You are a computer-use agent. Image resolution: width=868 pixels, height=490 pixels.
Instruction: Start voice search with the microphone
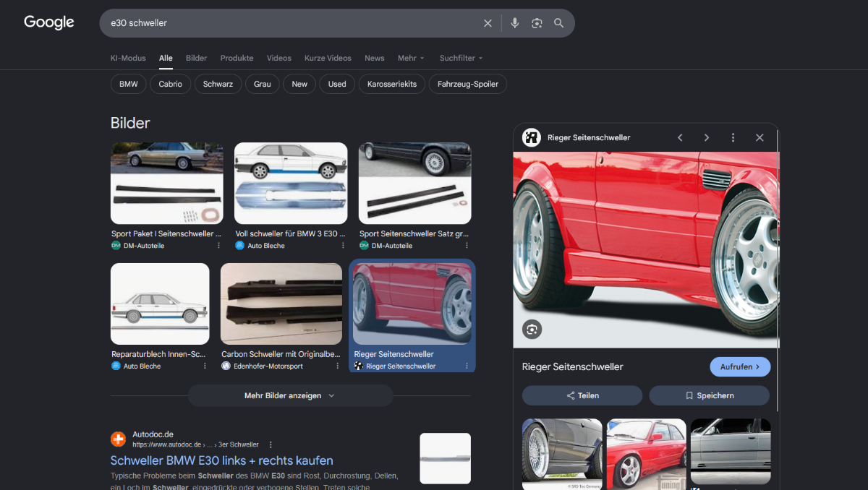(x=514, y=23)
